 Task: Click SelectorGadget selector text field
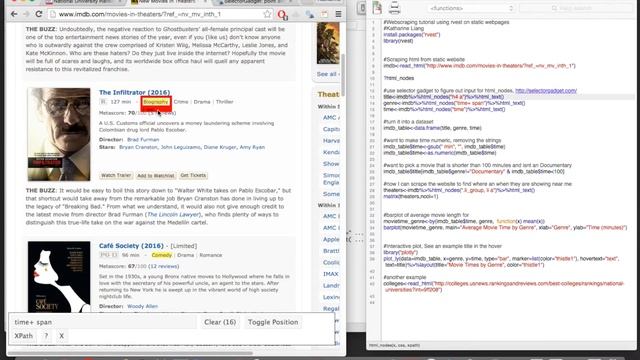point(104,322)
